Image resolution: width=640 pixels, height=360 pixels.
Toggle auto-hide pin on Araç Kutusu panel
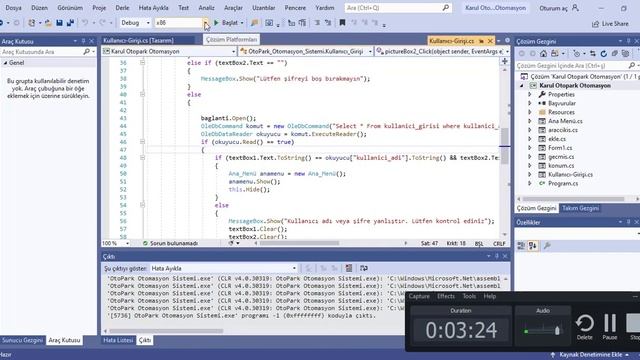pos(83,41)
